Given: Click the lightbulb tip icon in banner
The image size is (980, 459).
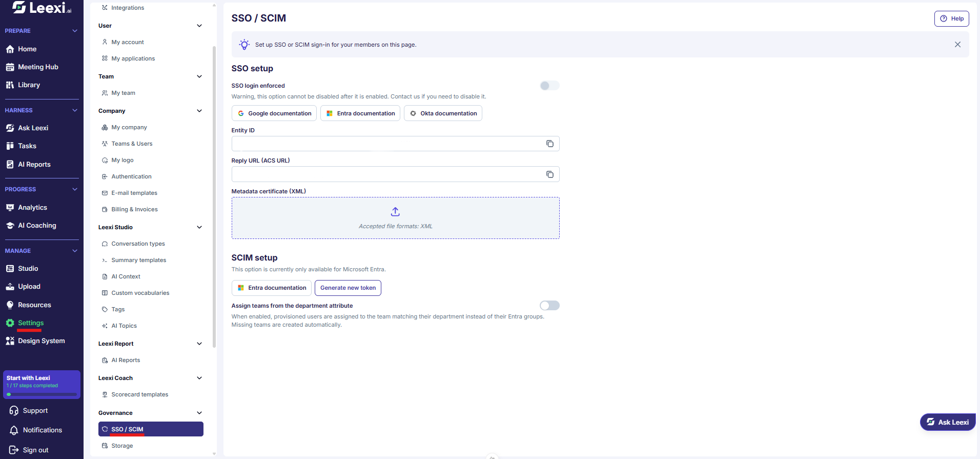Looking at the screenshot, I should (244, 45).
